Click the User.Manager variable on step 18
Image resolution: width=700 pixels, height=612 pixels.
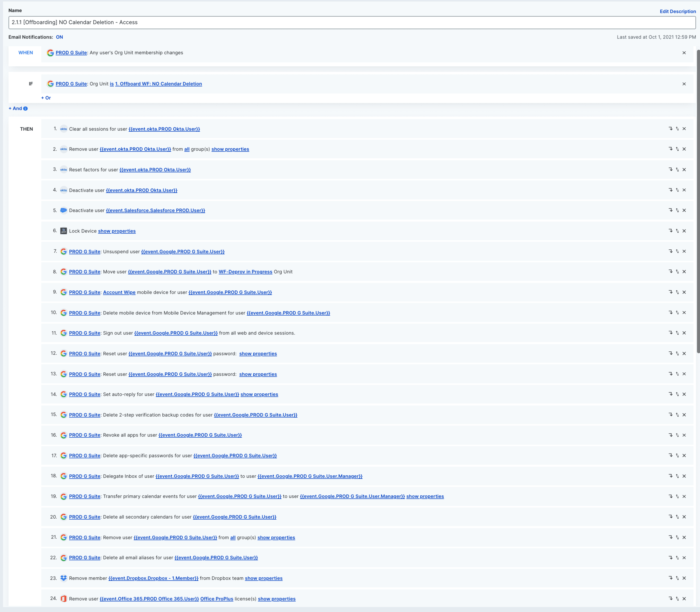coord(310,476)
